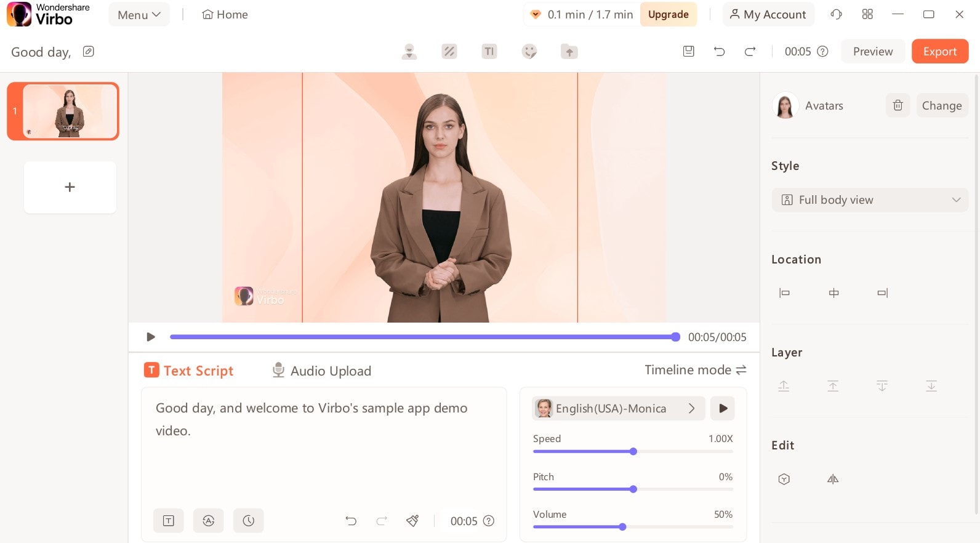Open the sticker tool icon

click(x=529, y=52)
